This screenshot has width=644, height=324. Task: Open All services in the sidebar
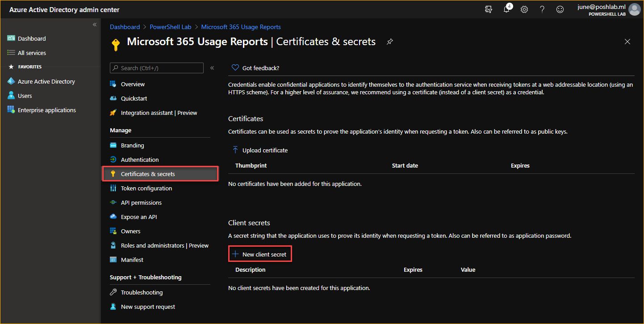(x=32, y=53)
